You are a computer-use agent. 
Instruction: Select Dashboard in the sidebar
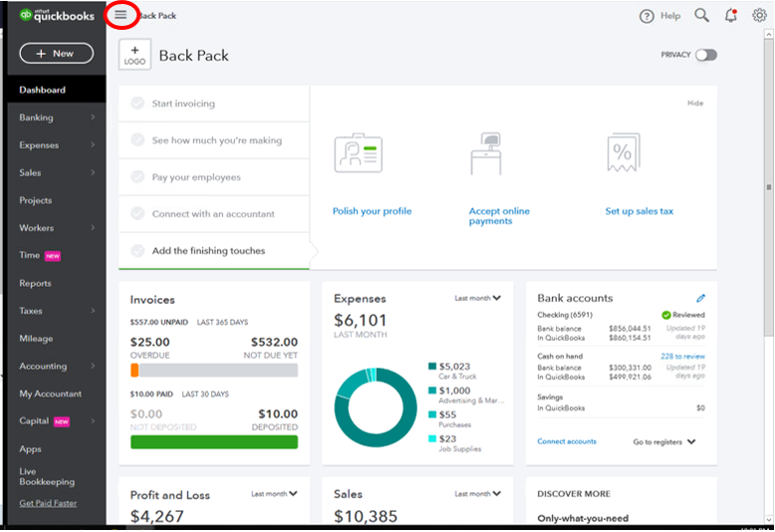57,90
